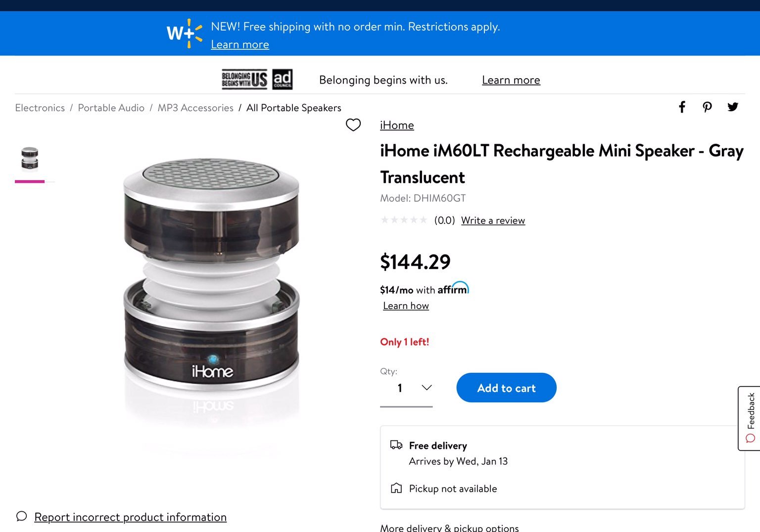Viewport: 760px width, 532px height.
Task: Click the Belonging Begins With Us ad logo
Action: [257, 79]
